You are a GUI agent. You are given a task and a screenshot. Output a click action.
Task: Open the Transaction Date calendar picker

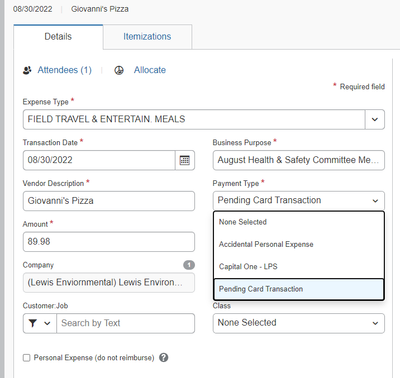point(185,160)
